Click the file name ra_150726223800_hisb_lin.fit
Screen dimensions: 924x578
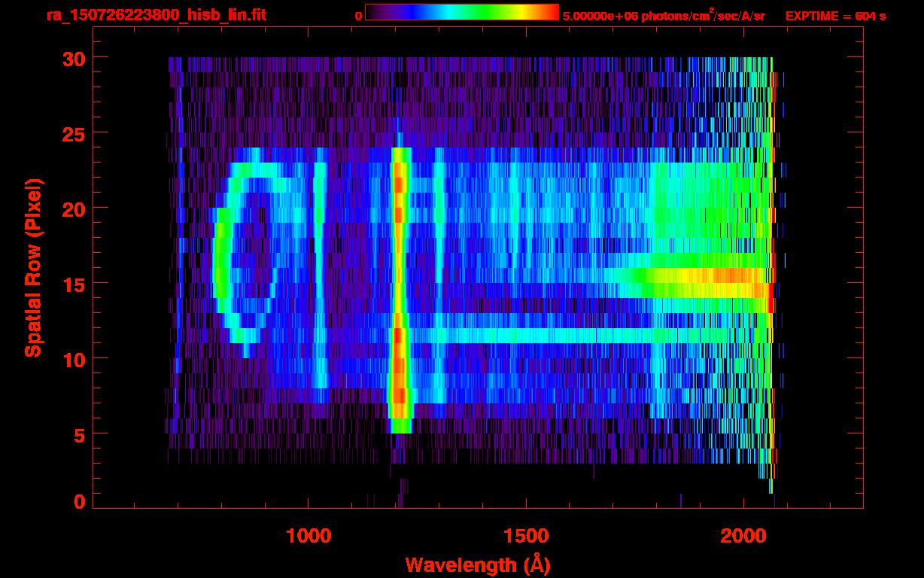pyautogui.click(x=157, y=15)
